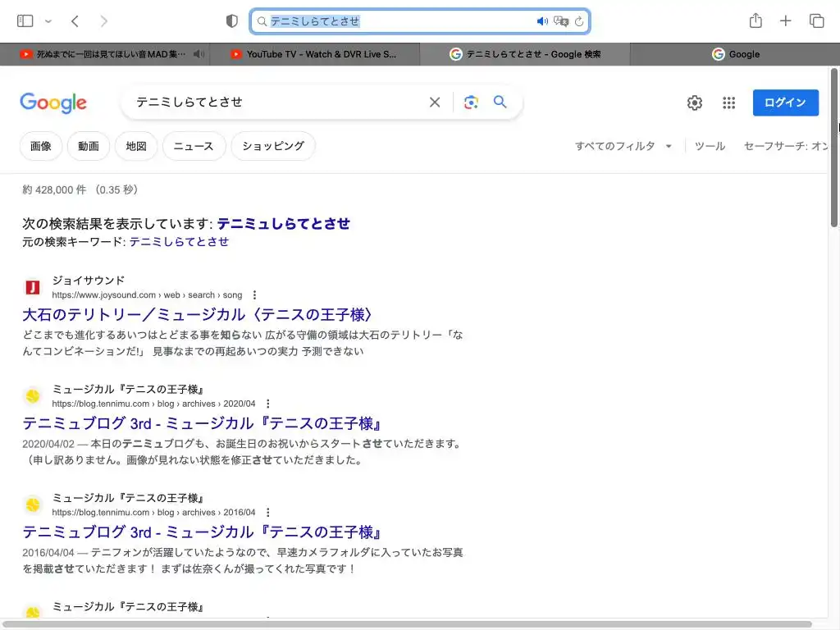
Task: Select the テニミしらてとさせ Google 検索 tab
Action: pyautogui.click(x=525, y=54)
